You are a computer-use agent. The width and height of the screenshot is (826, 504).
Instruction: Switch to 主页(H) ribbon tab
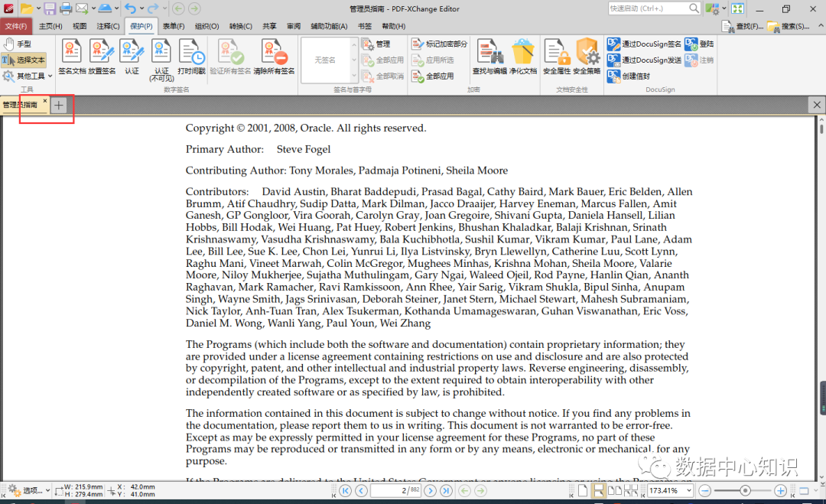coord(50,26)
